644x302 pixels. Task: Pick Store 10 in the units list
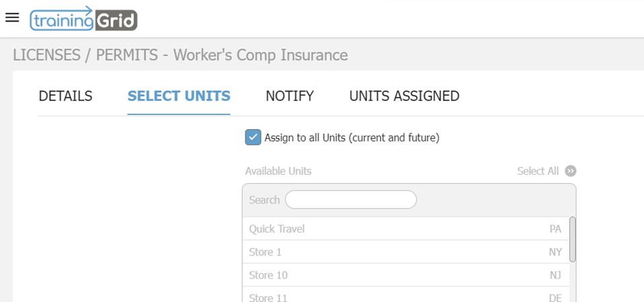pos(268,275)
